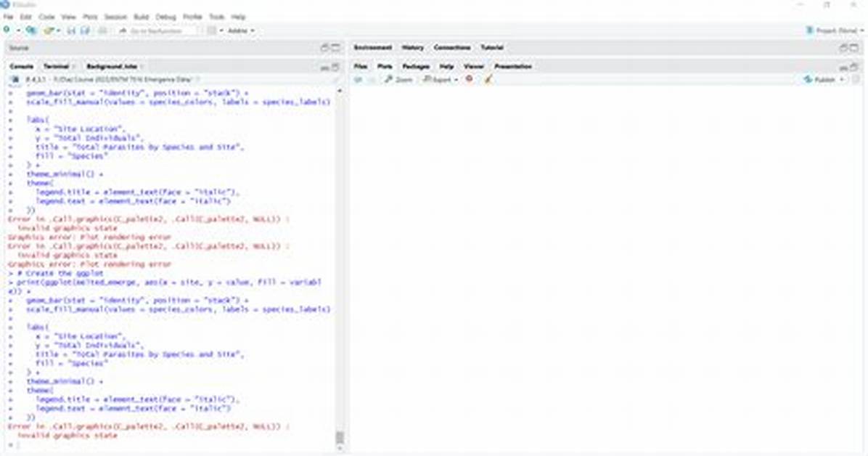Viewport: 868px width, 456px height.
Task: Click the console scrollbar up arrow
Action: click(x=340, y=91)
